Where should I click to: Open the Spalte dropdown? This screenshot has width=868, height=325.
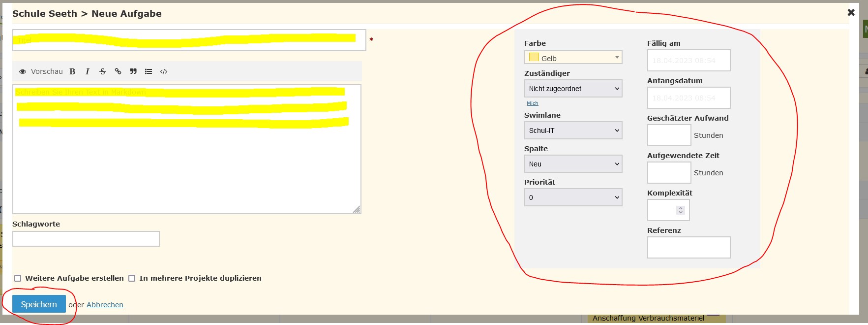573,164
